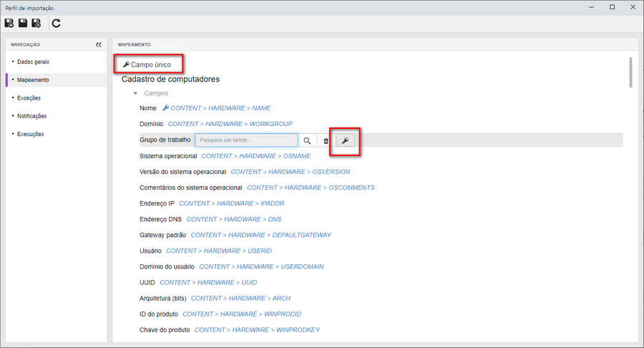Click the Save and new toolbar icon
The image size is (644, 348).
pos(9,23)
